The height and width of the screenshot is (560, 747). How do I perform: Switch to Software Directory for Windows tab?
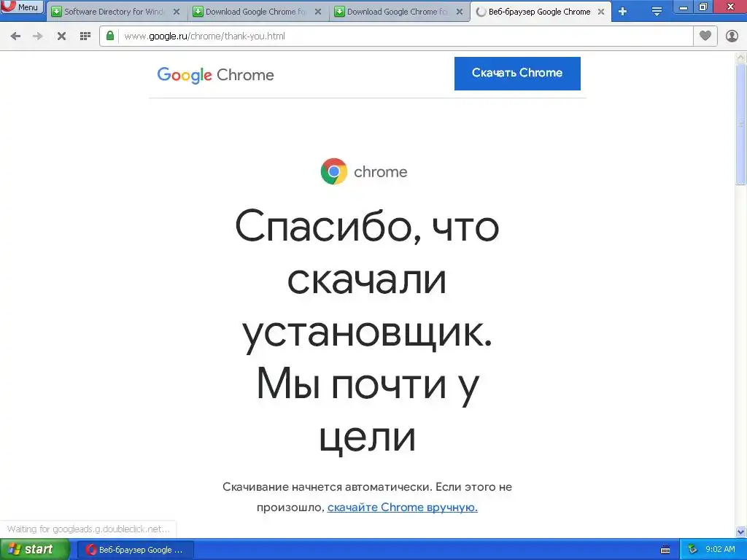(113, 12)
